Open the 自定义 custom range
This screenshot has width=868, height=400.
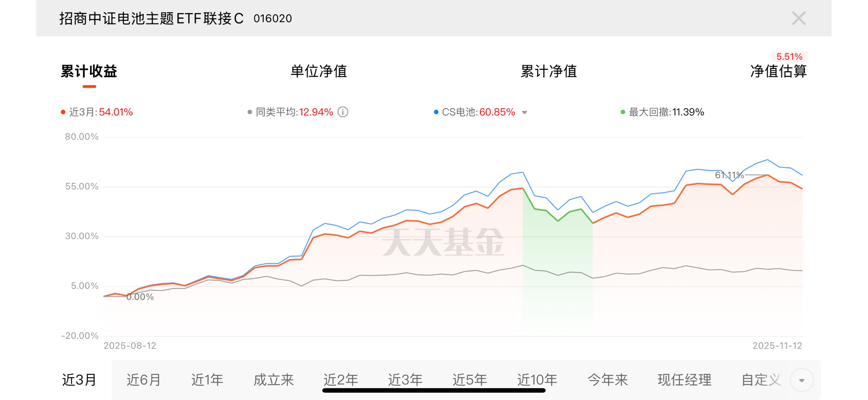pos(761,380)
